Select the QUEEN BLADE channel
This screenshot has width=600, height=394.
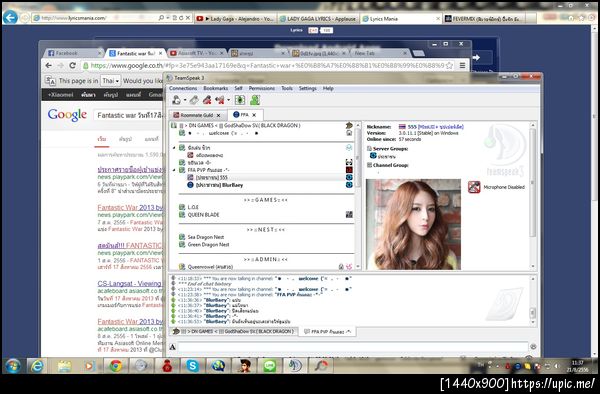(203, 215)
